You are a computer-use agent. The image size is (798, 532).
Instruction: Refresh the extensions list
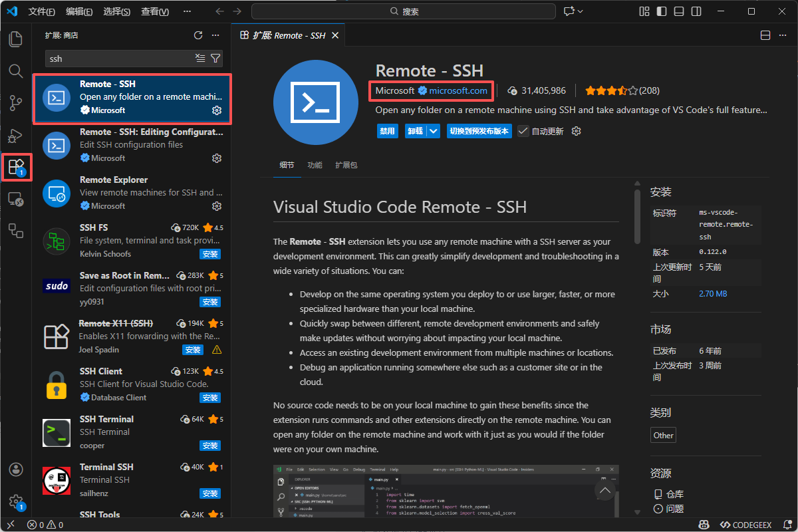(x=198, y=35)
